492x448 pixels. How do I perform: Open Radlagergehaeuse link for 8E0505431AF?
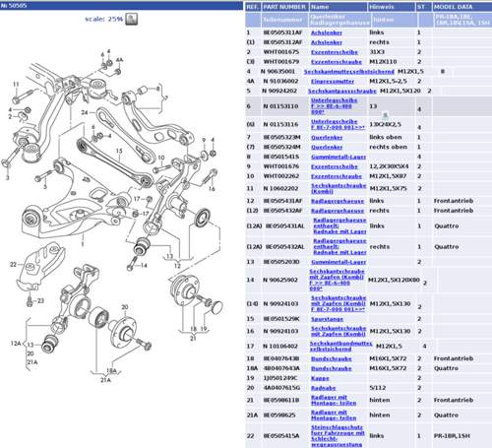point(338,201)
